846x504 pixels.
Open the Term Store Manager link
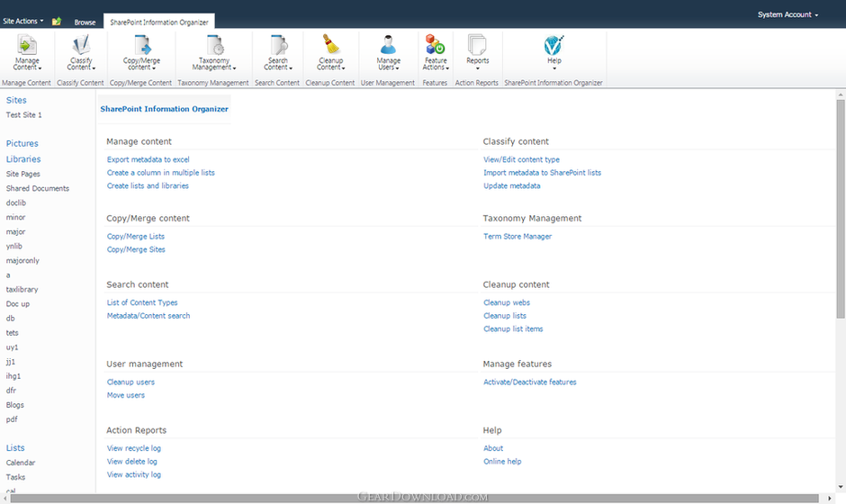click(x=518, y=237)
